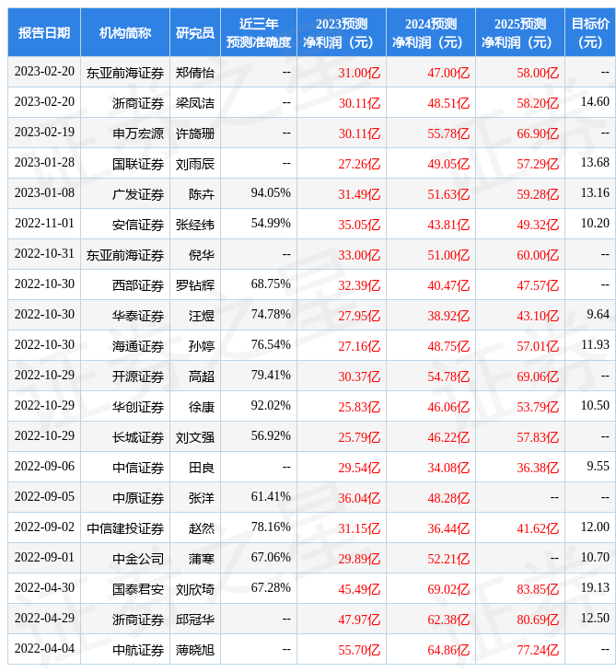616x672 pixels.
Task: Select the 83.85亿 2025 forecast cell
Action: (x=538, y=589)
